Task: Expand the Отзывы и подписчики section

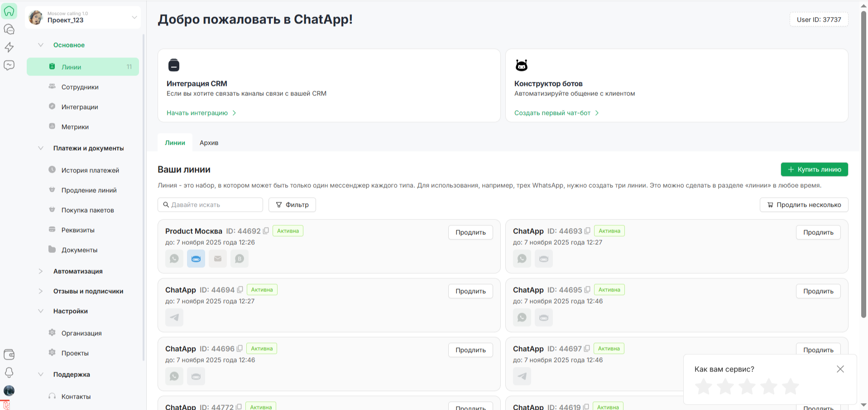Action: coord(41,291)
